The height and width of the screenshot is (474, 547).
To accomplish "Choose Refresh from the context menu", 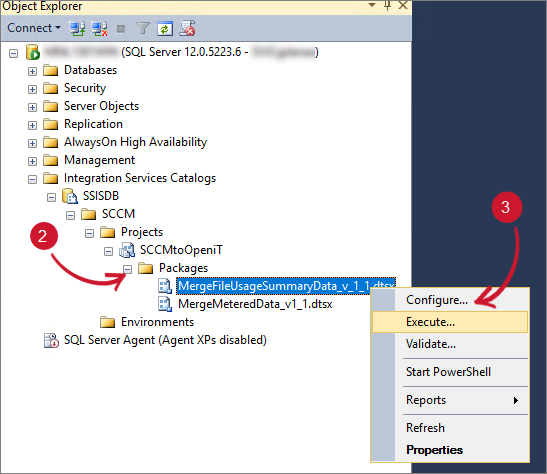I will point(450,428).
